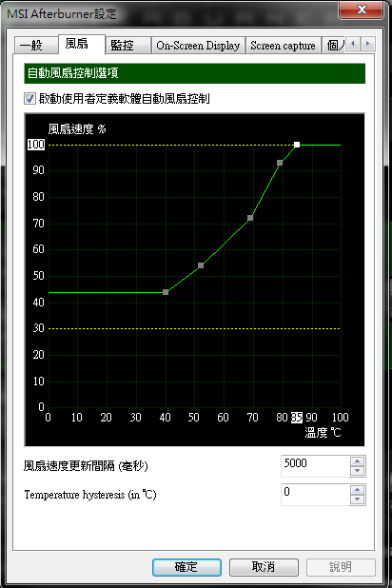This screenshot has width=392, height=588.
Task: Increase Temperature hysteresis value
Action: pos(357,490)
